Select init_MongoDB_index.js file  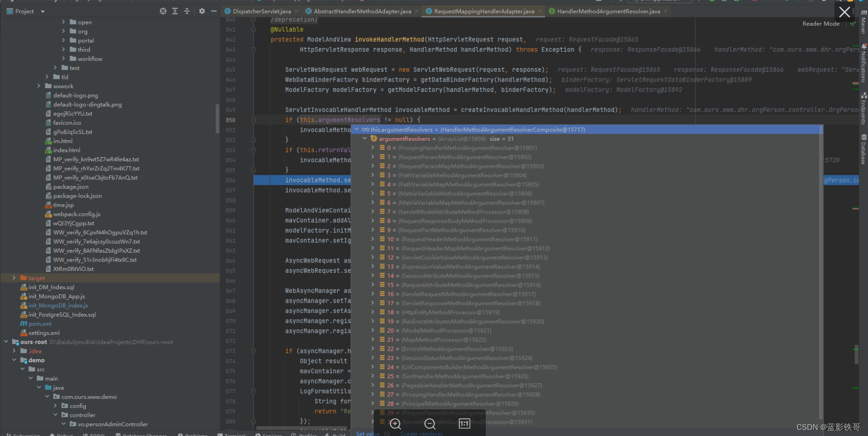(58, 305)
